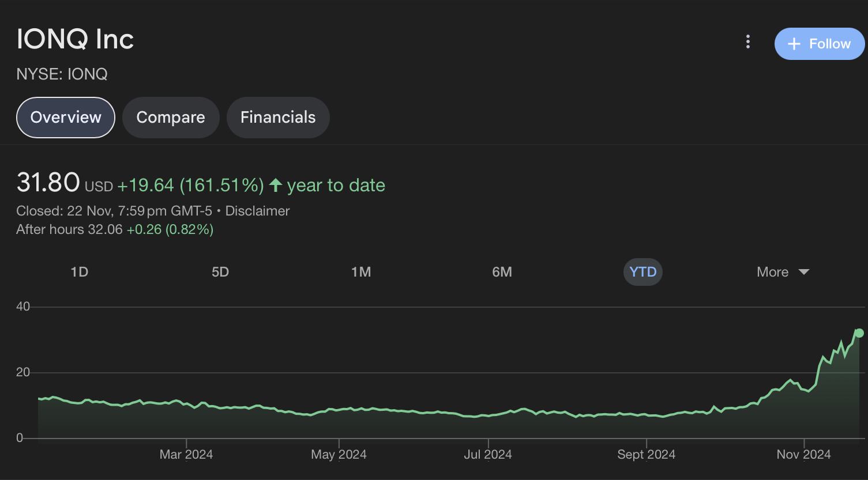Click the May 2024 axis label
The image size is (868, 480).
339,455
